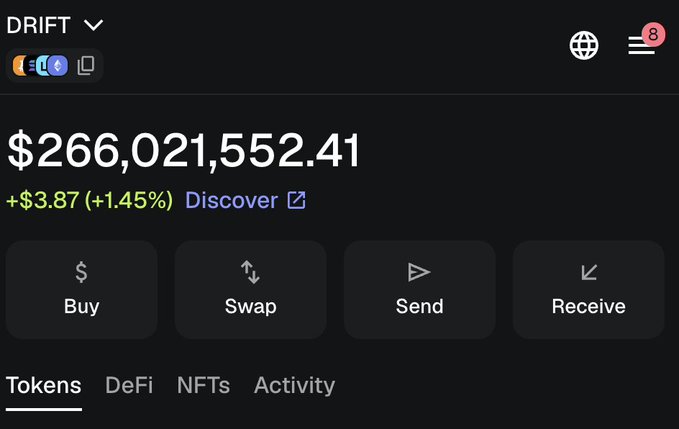Expand the DRIFT account dropdown chevron

(x=94, y=25)
